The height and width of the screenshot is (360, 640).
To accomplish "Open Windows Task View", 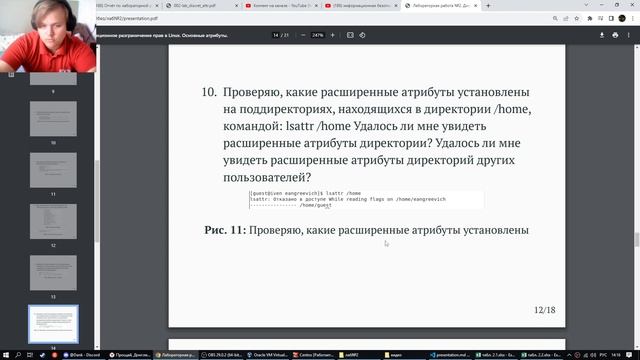I will [30, 355].
